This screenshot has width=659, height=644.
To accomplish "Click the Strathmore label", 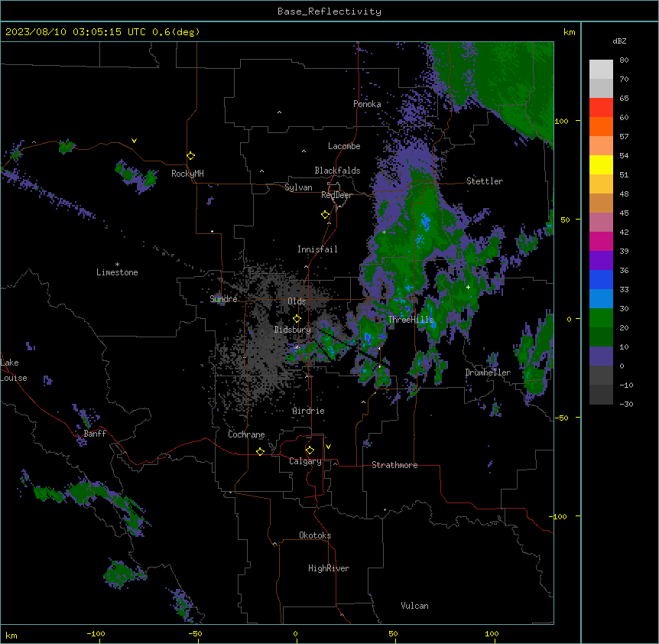I will coord(394,465).
